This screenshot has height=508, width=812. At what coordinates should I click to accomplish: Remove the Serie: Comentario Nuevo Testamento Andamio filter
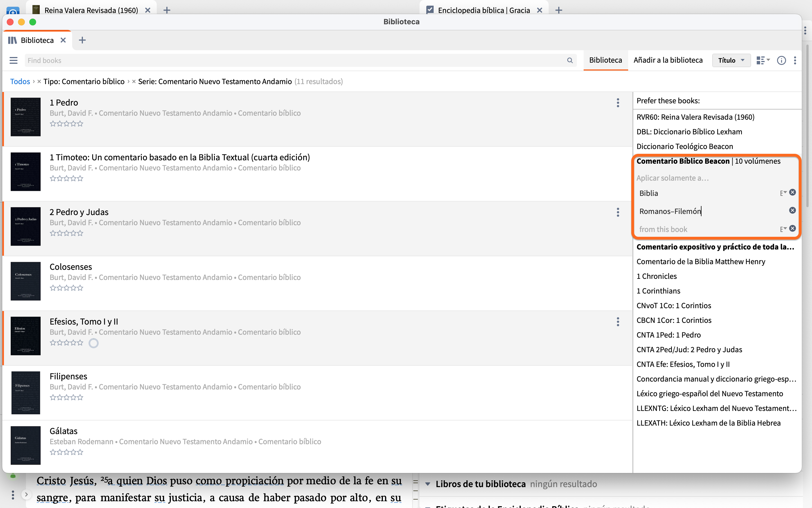[134, 82]
